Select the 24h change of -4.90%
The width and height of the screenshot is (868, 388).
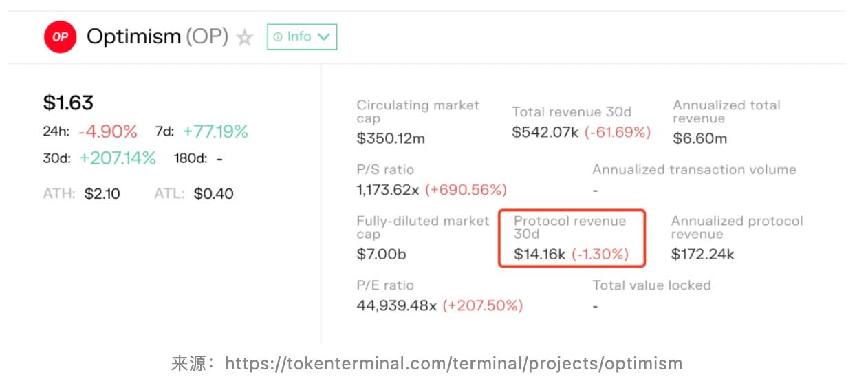tap(107, 131)
